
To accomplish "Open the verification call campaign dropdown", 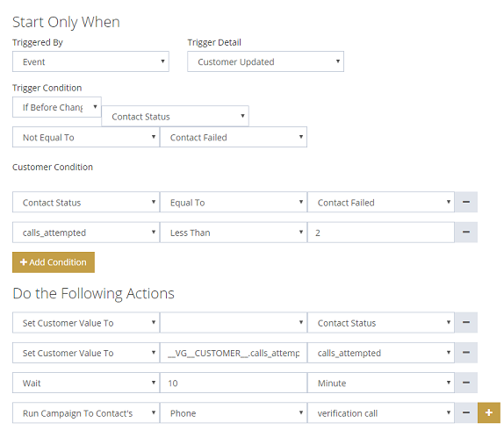I will click(381, 412).
